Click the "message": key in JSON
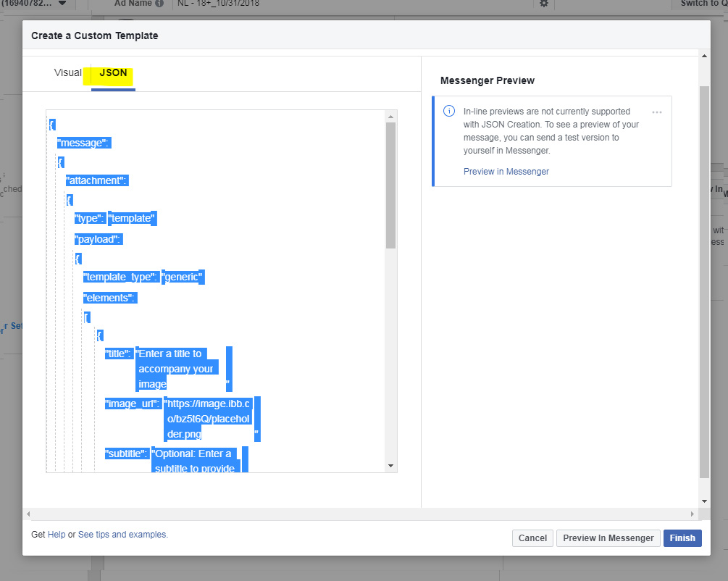The image size is (728, 581). pyautogui.click(x=83, y=143)
